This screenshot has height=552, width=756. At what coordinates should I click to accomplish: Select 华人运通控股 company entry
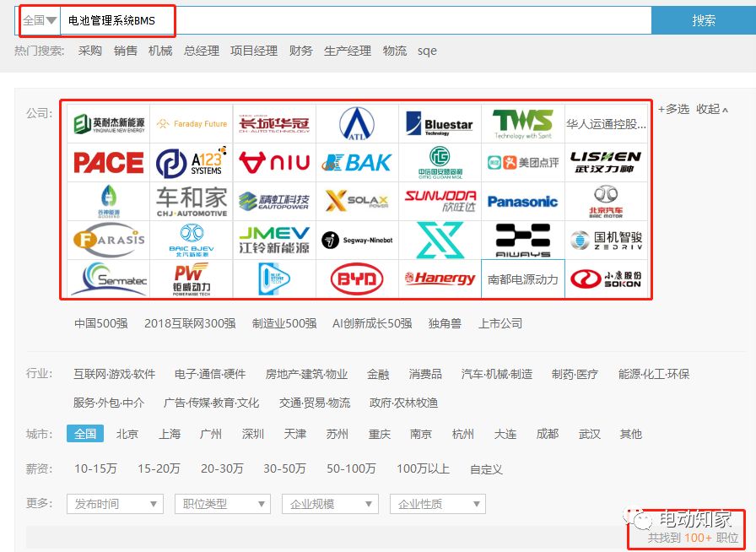[606, 123]
